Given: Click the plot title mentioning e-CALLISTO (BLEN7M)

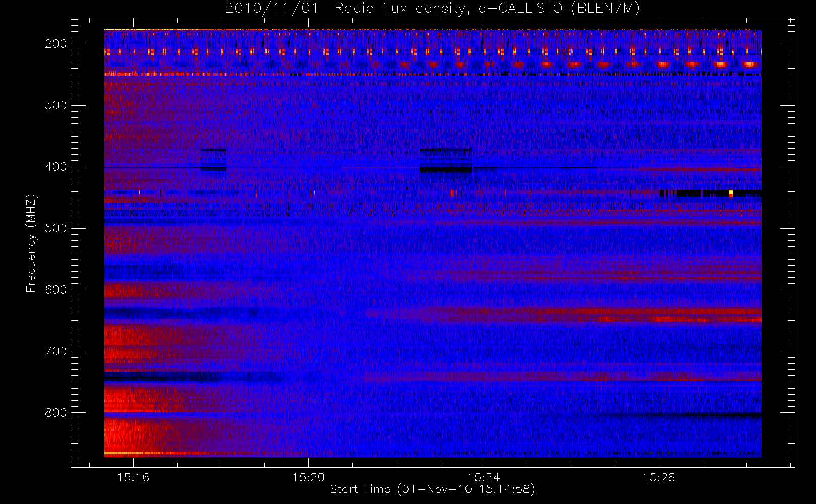Looking at the screenshot, I should tap(432, 8).
